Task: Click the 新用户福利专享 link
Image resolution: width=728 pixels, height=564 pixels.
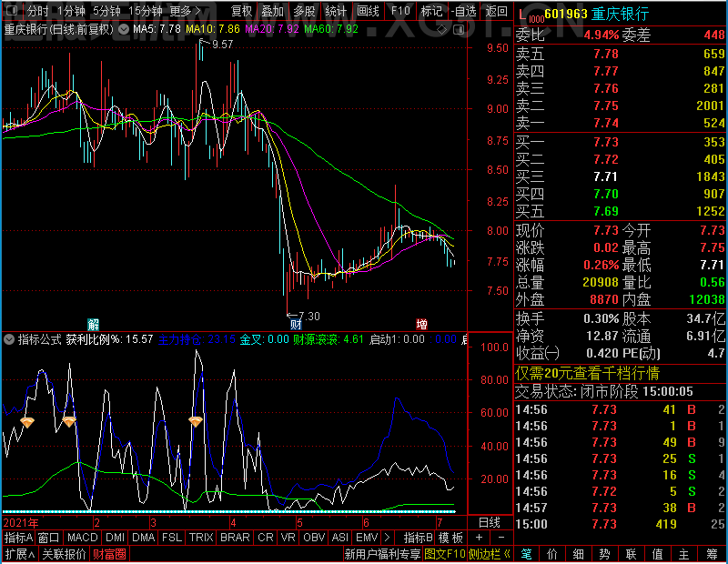Action: (382, 554)
